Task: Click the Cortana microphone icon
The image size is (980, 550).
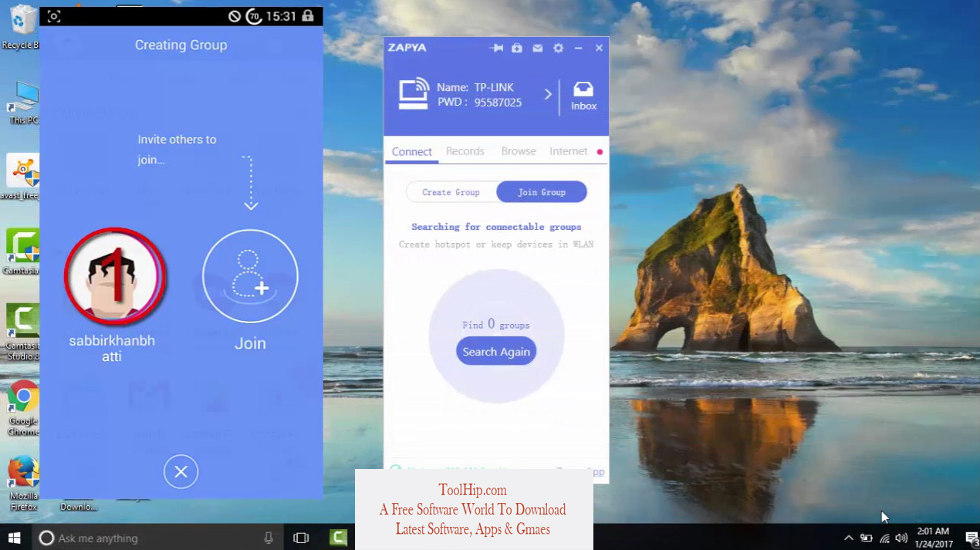Action: tap(269, 538)
